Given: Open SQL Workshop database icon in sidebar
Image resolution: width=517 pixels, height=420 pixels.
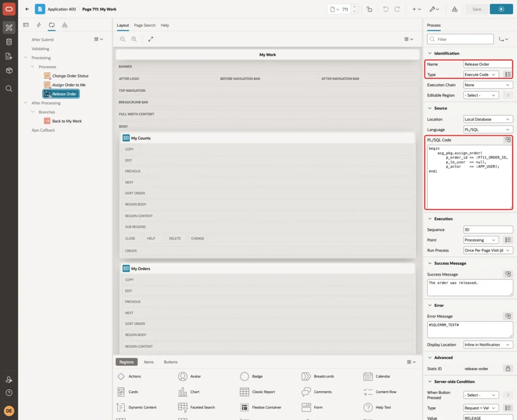Looking at the screenshot, I should point(9,42).
